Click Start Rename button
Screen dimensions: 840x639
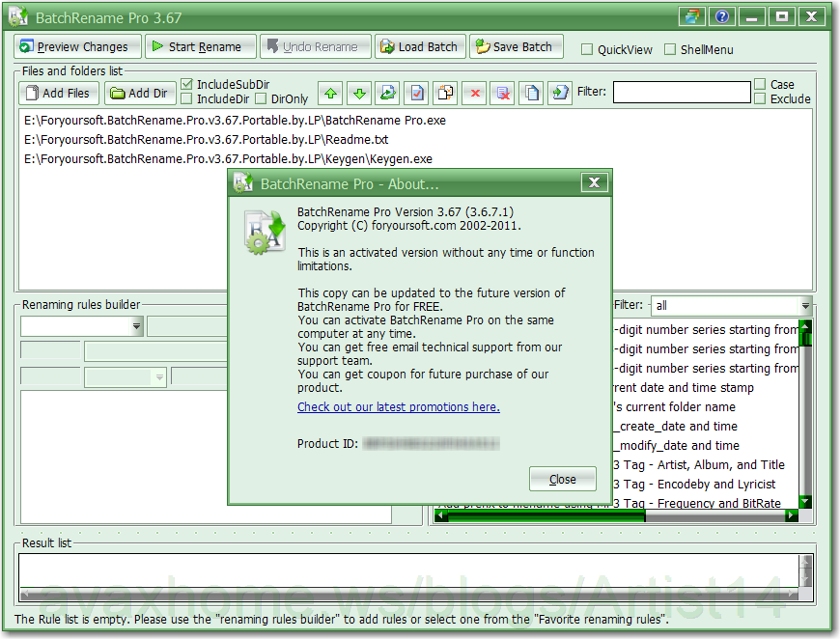pos(201,46)
